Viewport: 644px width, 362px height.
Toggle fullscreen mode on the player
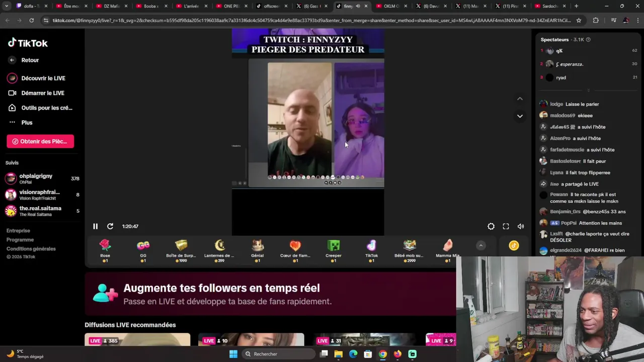pos(506,226)
